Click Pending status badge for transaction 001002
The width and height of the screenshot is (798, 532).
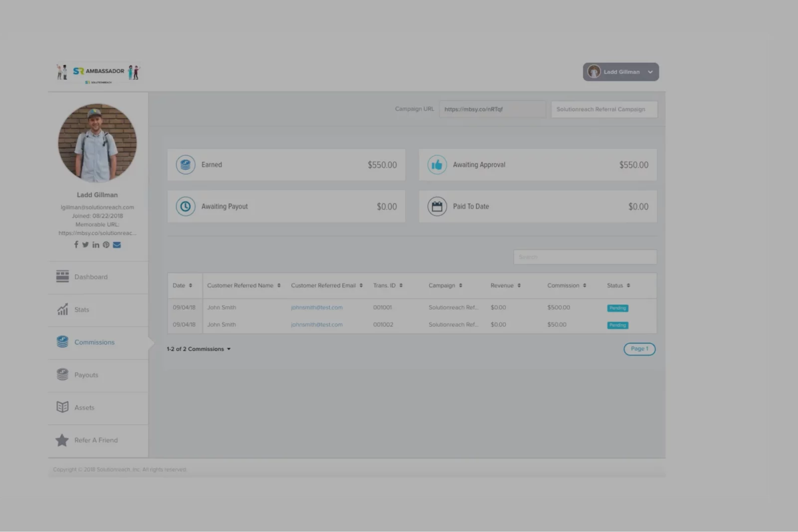coord(617,325)
